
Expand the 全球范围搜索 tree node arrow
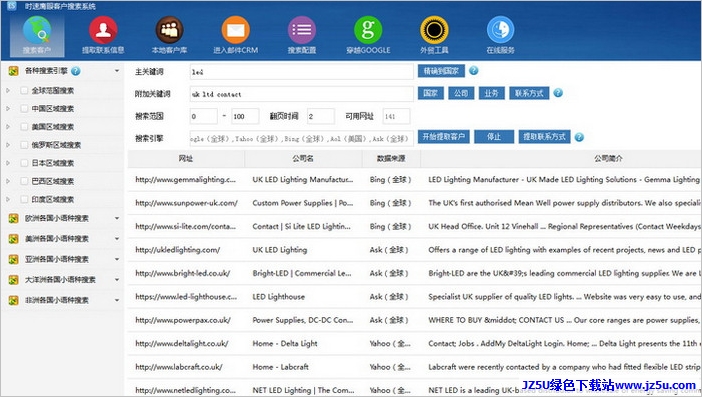click(8, 90)
